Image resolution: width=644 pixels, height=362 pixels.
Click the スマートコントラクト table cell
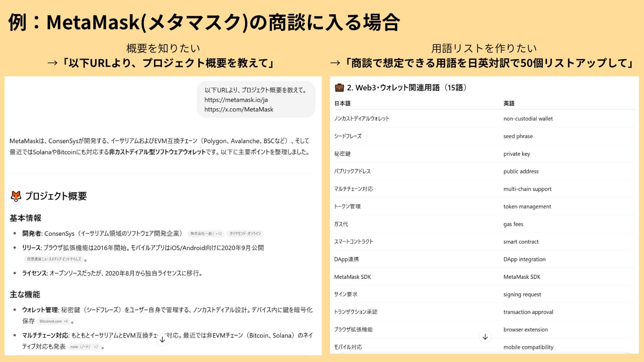[354, 242]
